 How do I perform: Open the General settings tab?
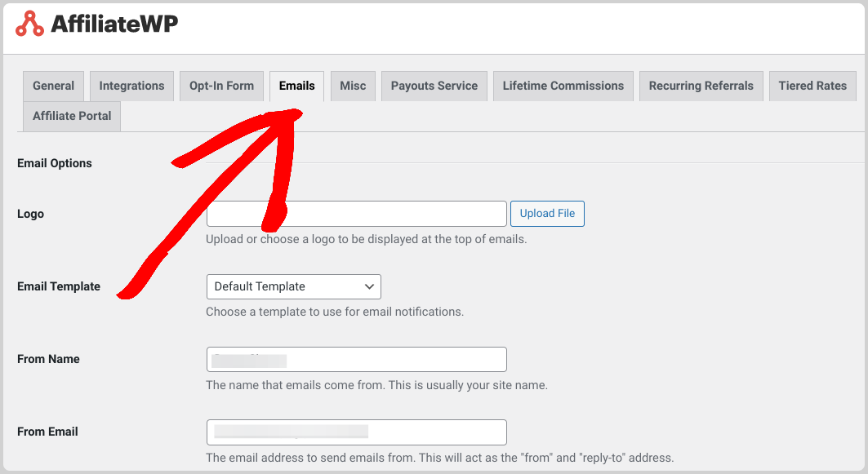coord(53,86)
